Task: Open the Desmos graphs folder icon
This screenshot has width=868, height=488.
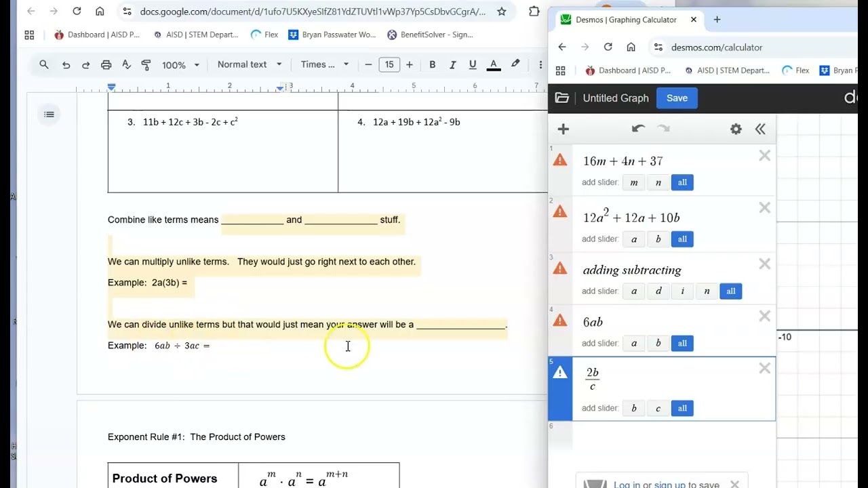Action: pos(562,98)
